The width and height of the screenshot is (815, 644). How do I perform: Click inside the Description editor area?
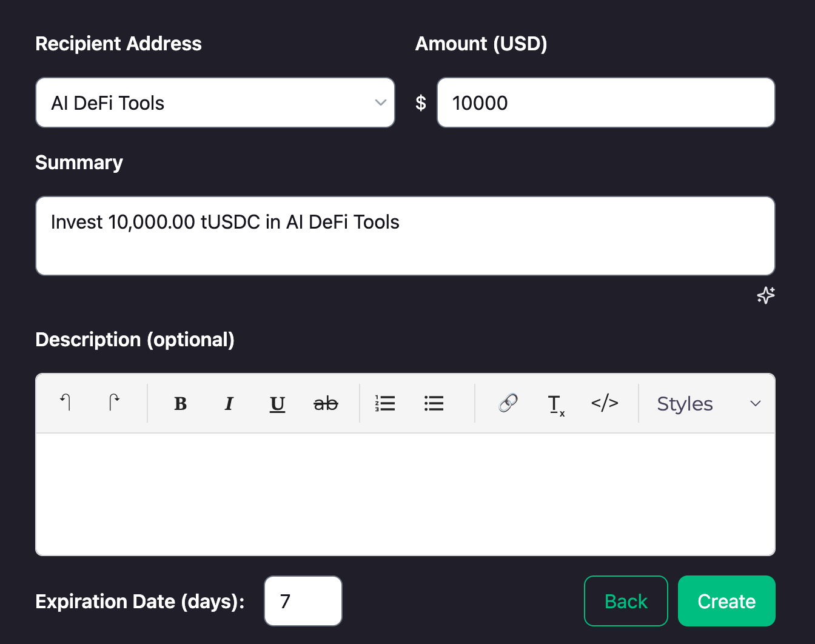(405, 494)
